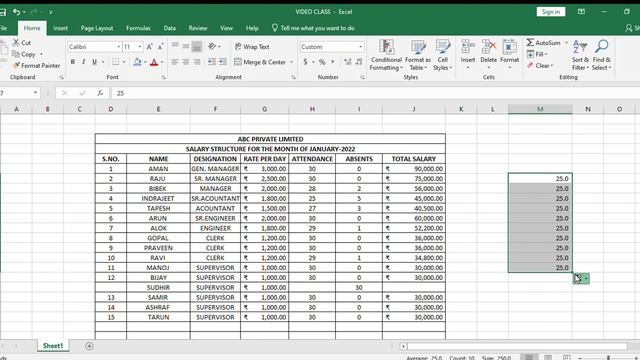640x360 pixels.
Task: Open the Data tab
Action: click(169, 28)
